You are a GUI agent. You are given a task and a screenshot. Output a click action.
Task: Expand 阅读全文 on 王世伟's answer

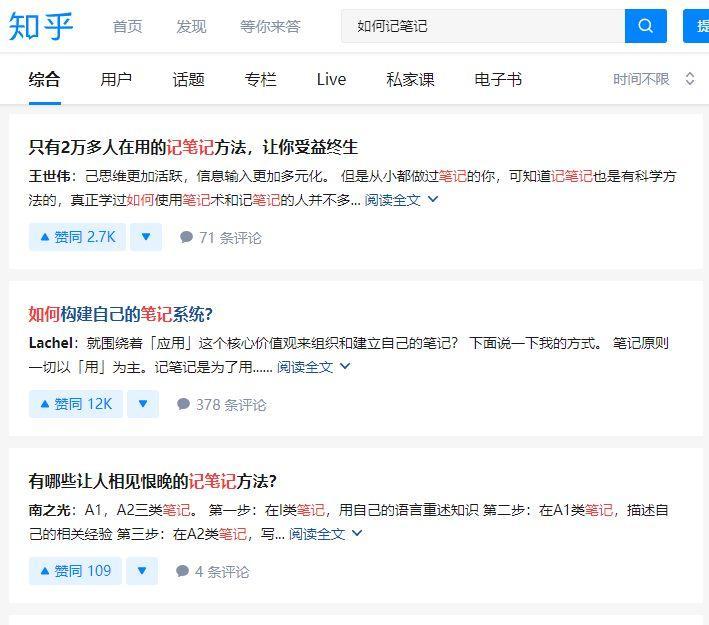pos(401,199)
